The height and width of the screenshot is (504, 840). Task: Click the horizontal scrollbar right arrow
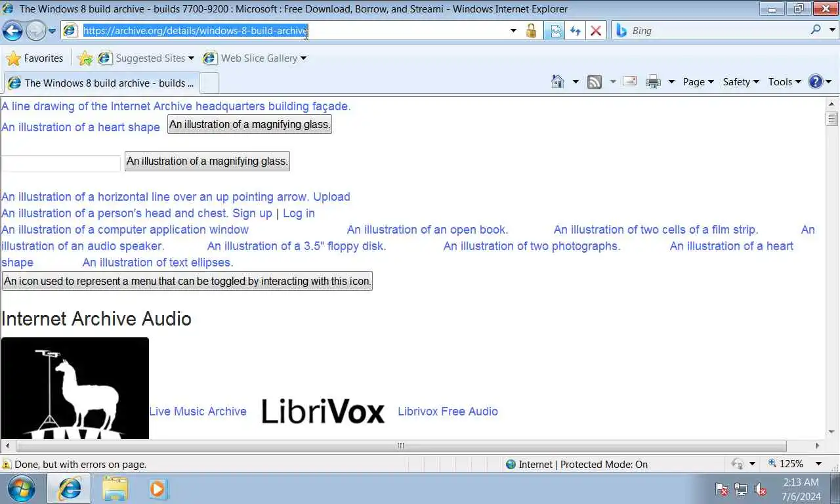(x=818, y=446)
